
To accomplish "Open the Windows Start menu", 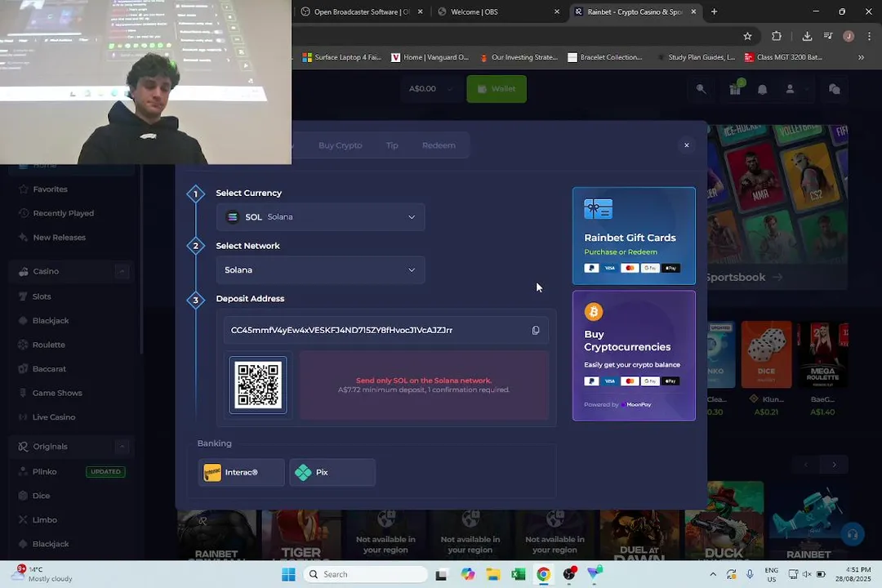I will click(x=288, y=574).
